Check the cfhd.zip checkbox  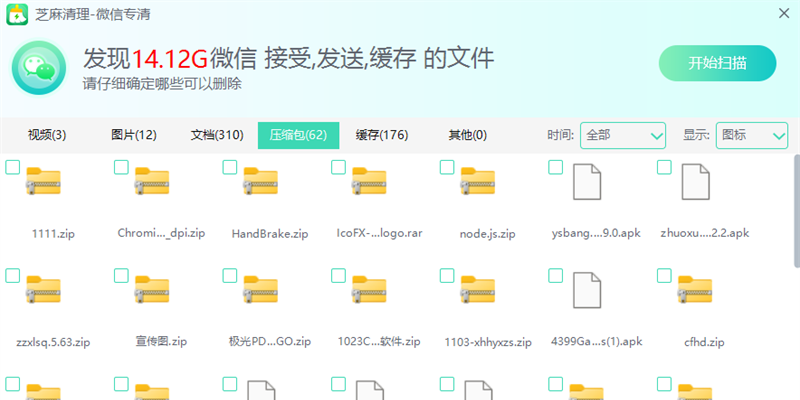[x=664, y=276]
